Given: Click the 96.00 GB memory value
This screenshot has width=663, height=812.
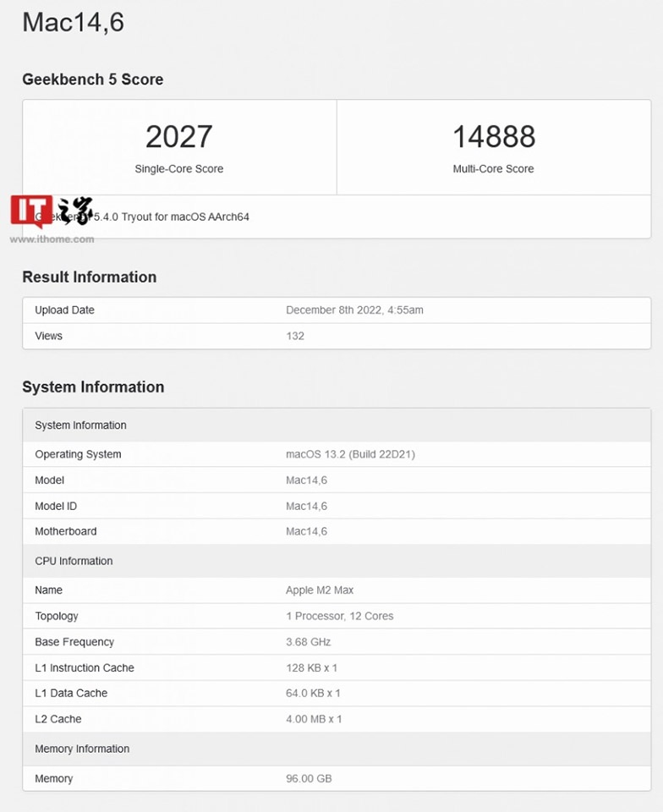Looking at the screenshot, I should tap(309, 778).
